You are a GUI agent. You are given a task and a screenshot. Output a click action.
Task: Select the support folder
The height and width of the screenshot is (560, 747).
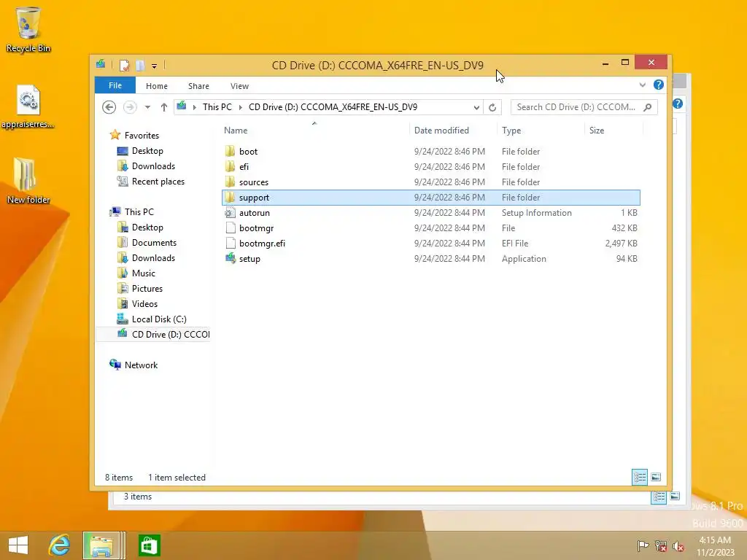click(430, 198)
